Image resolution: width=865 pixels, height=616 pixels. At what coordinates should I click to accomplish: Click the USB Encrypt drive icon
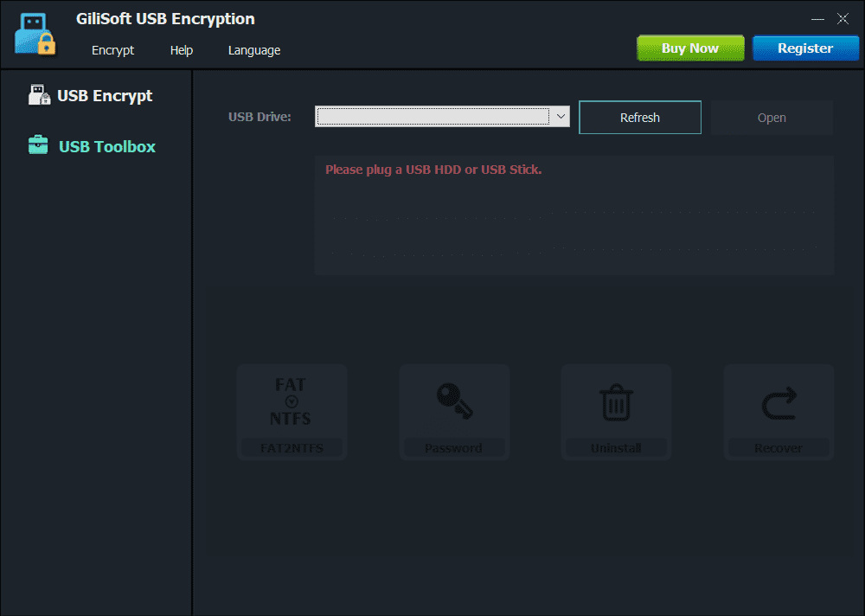39,95
